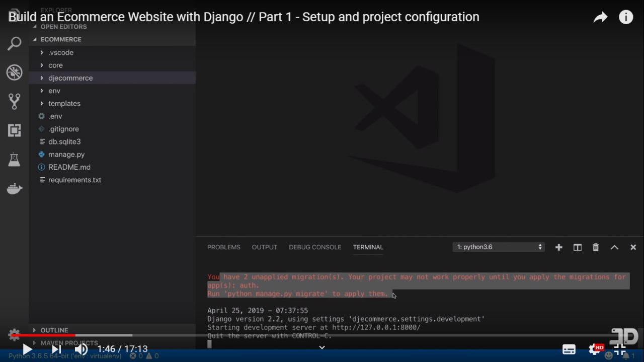Add a new terminal with plus icon
This screenshot has width=644, height=362.
[558, 247]
